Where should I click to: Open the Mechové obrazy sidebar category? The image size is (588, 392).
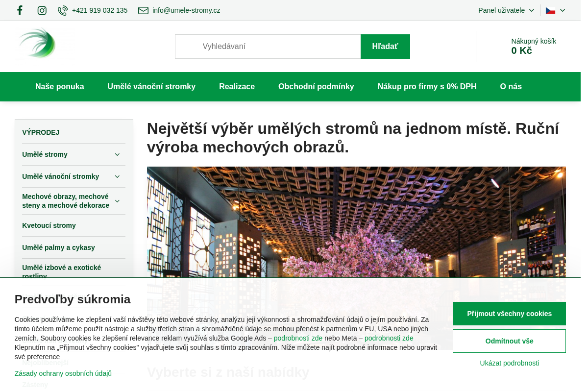click(x=66, y=201)
